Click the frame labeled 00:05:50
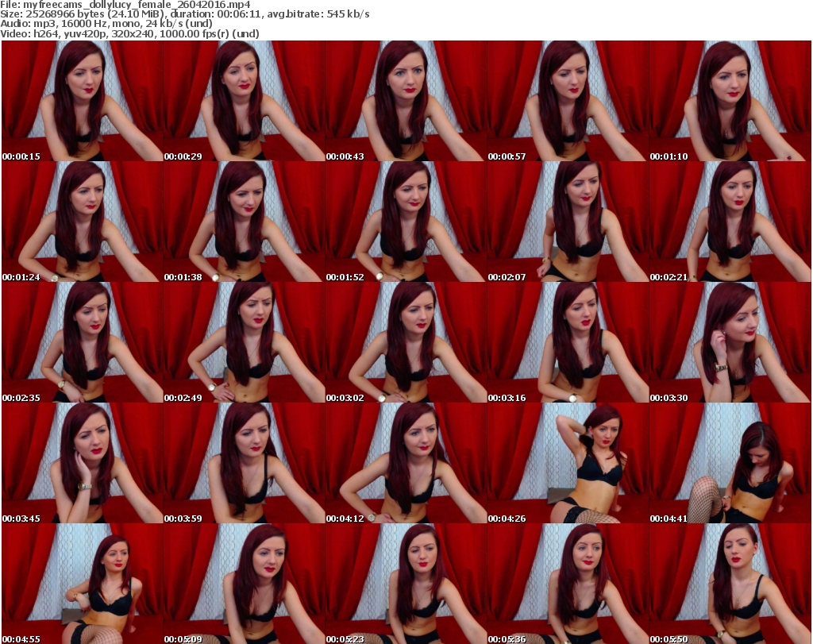Viewport: 813px width, 644px height. coord(730,584)
